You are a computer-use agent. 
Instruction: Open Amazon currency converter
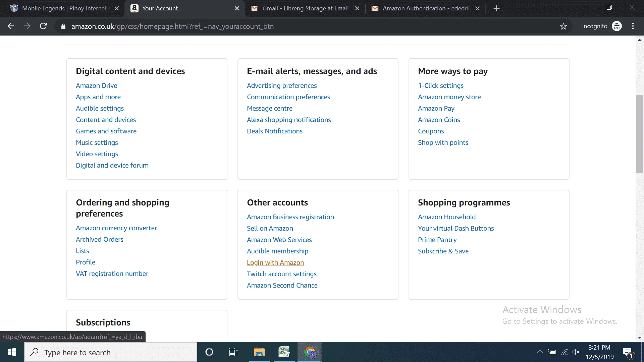pos(116,228)
